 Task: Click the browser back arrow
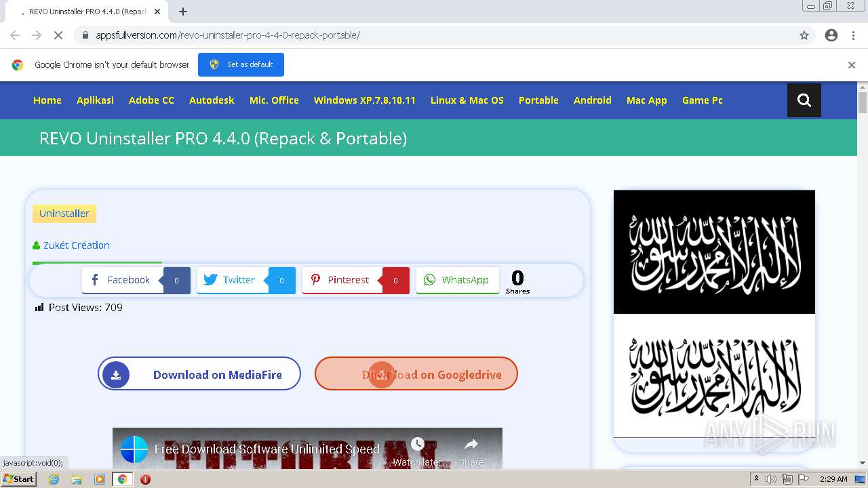(x=15, y=35)
